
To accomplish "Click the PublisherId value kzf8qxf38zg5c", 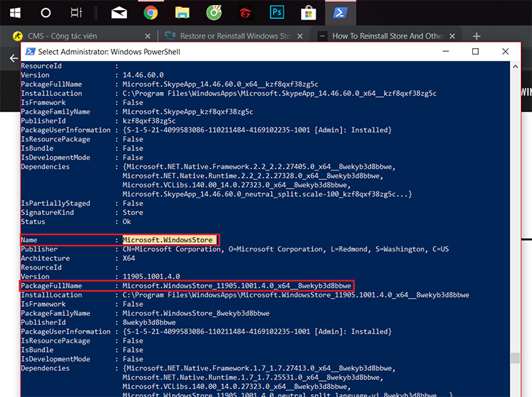I will coord(149,121).
